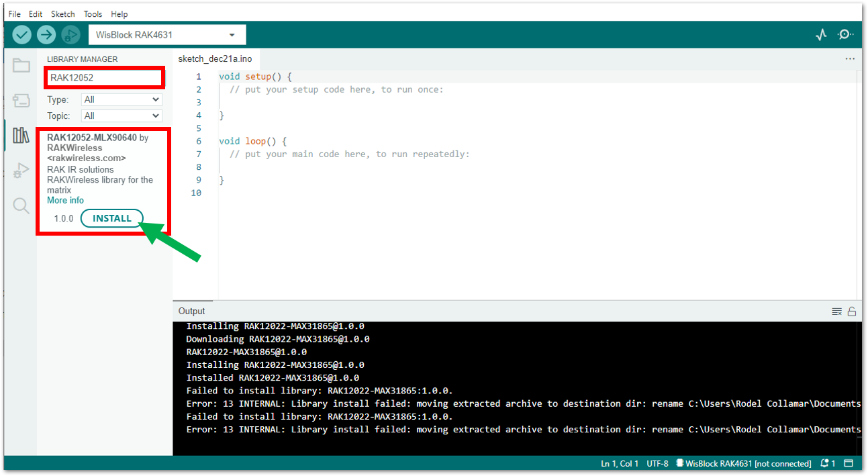Open the Help menu
Viewport: 868px width, 476px height.
(x=119, y=14)
